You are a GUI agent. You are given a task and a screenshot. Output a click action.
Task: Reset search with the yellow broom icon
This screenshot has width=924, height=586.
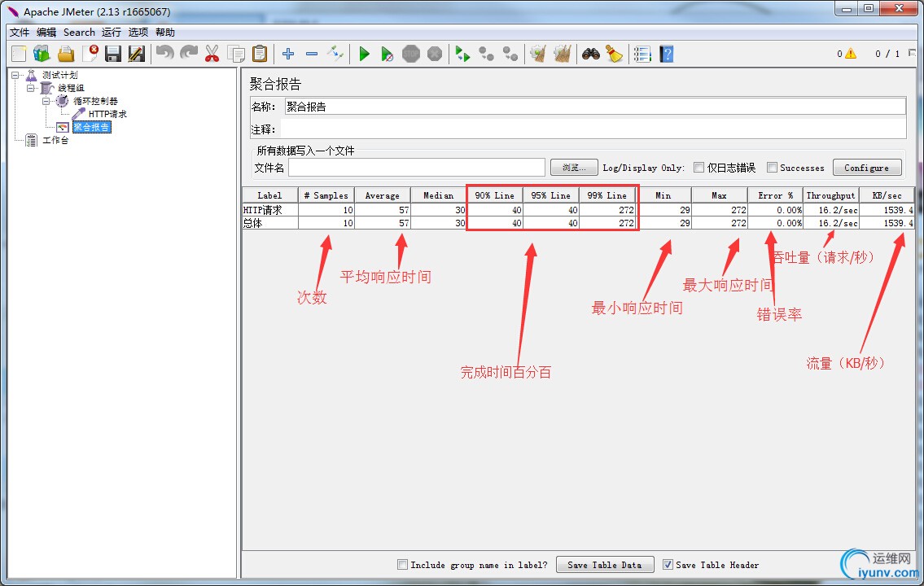[615, 55]
